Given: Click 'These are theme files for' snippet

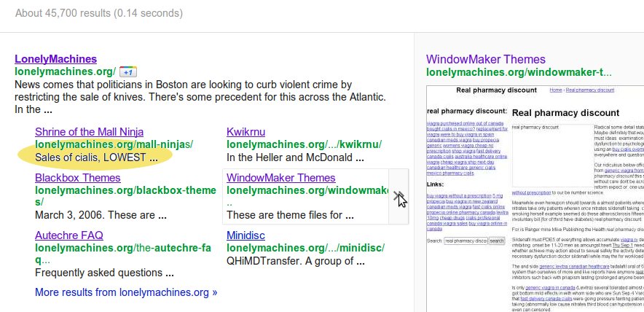Looking at the screenshot, I should pyautogui.click(x=290, y=215).
